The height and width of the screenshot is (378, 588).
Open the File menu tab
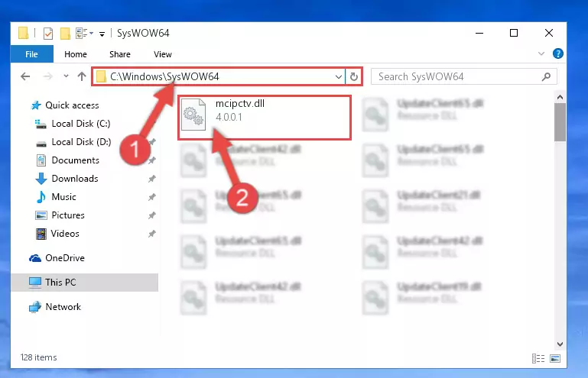32,54
